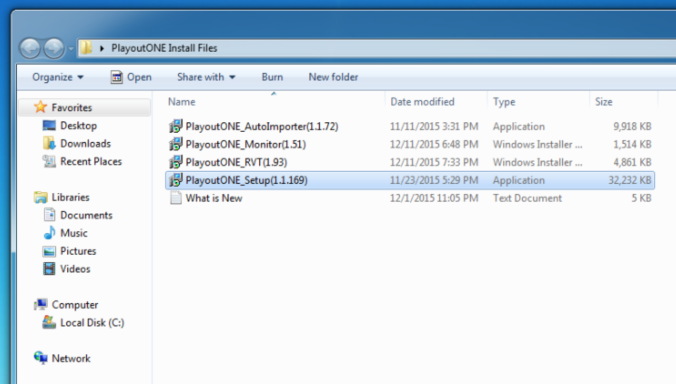Click the Documents library icon

click(50, 215)
